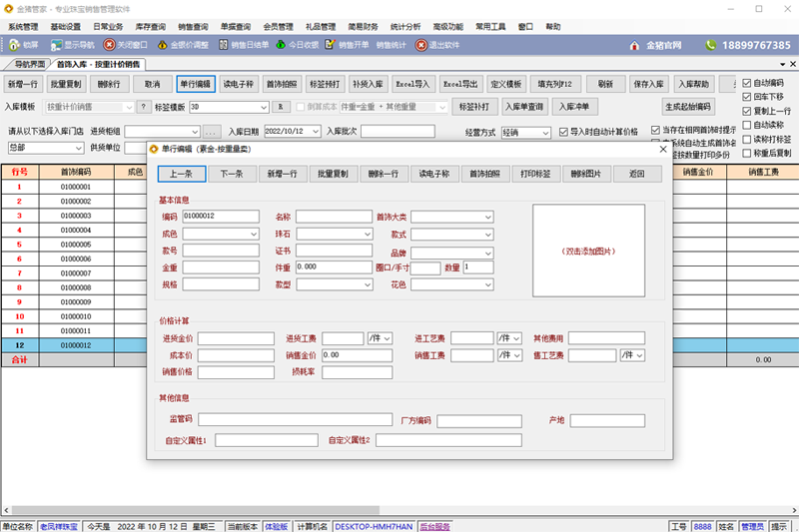
Task: Click 销售统计 in the toolbar
Action: pyautogui.click(x=391, y=45)
